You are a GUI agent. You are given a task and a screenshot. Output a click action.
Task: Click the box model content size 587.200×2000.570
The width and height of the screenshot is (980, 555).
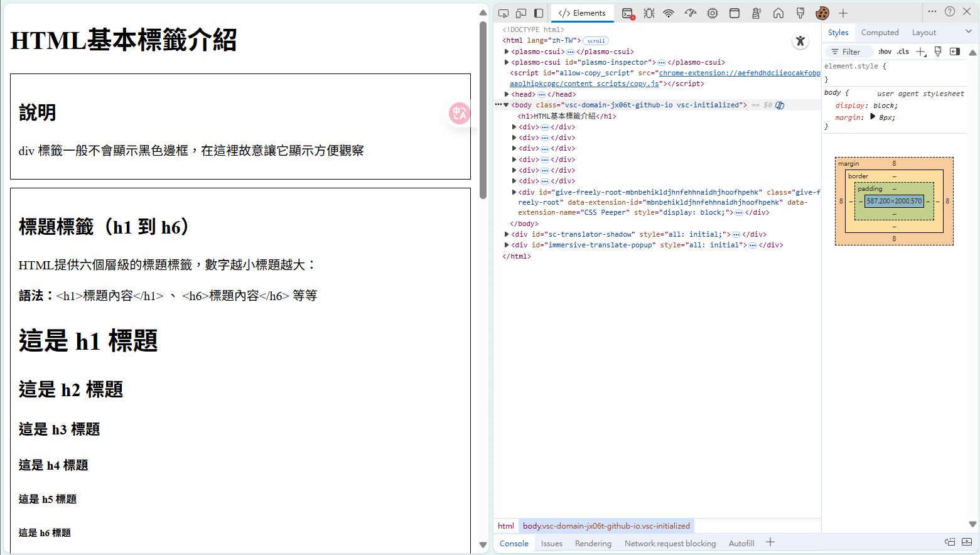pyautogui.click(x=894, y=201)
